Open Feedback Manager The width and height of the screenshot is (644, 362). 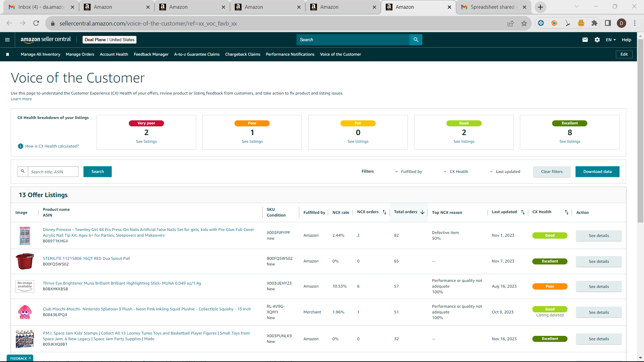click(151, 54)
